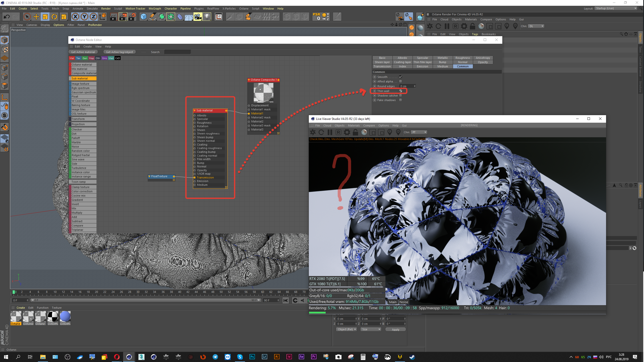The height and width of the screenshot is (362, 644).
Task: Collapse the Sub material node triangle
Action: pyautogui.click(x=194, y=111)
